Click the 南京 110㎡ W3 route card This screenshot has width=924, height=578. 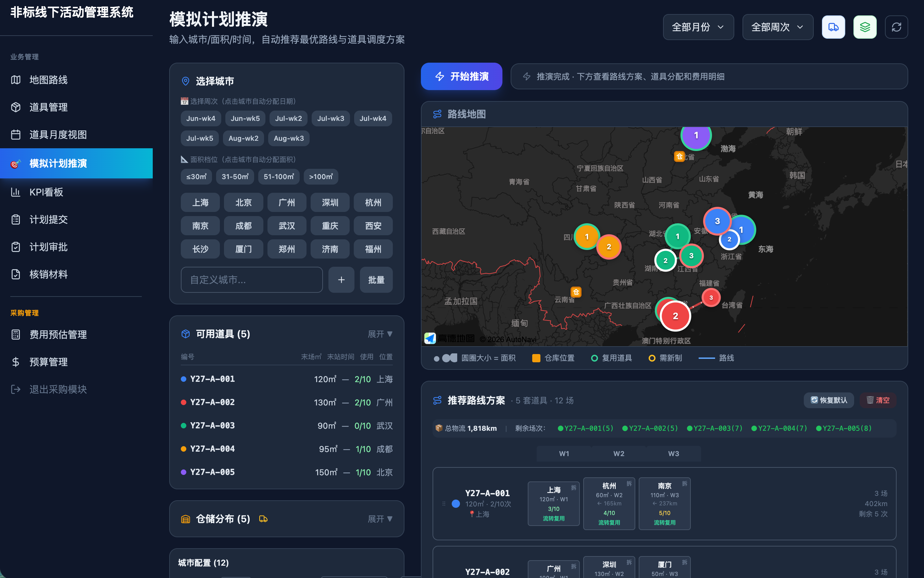[664, 503]
